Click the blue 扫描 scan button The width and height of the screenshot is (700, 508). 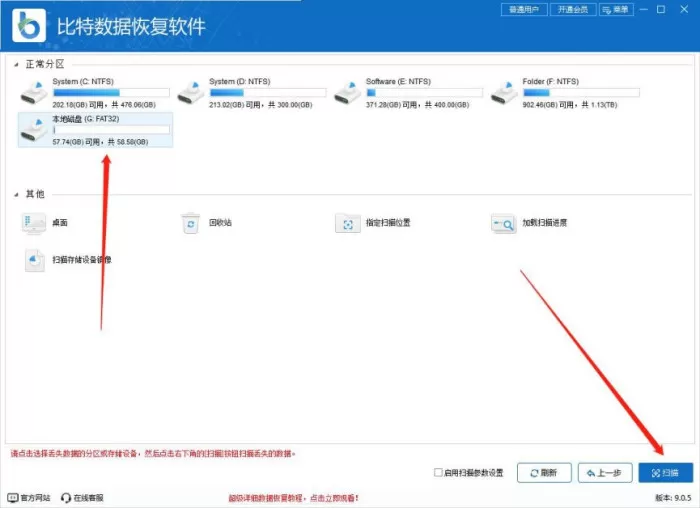point(666,473)
